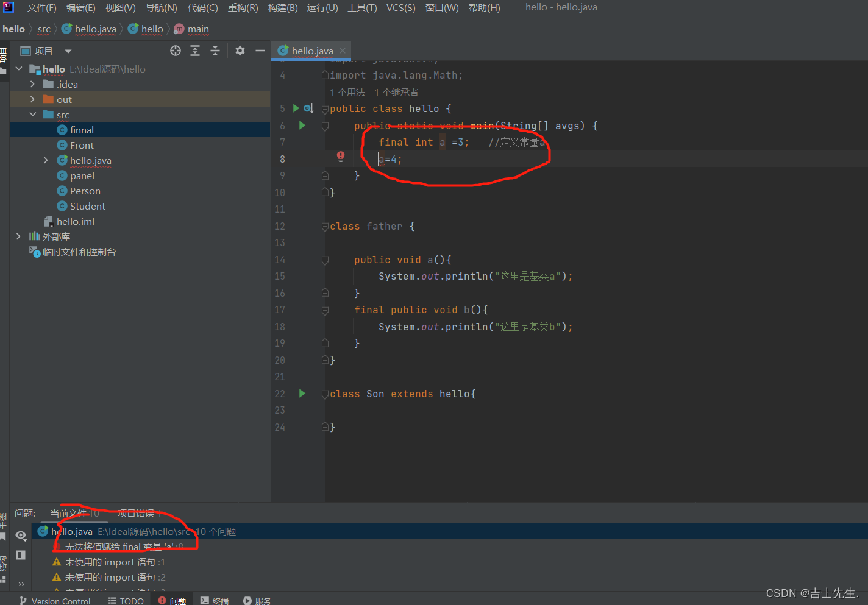Open the VCS(S) menu
The image size is (868, 605).
400,8
